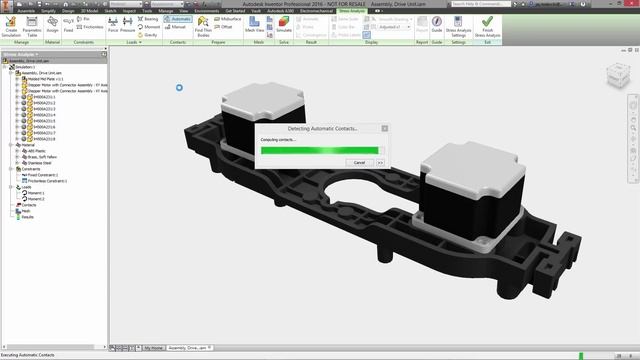Click the Create Simulation icon

pos(11,27)
